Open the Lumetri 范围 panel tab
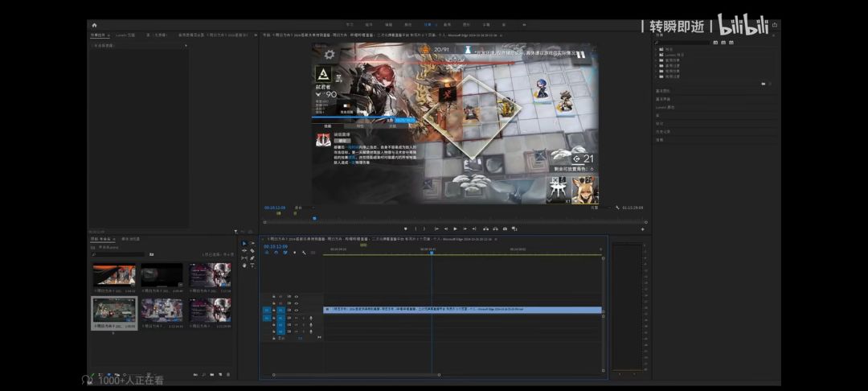868x391 pixels. click(125, 35)
